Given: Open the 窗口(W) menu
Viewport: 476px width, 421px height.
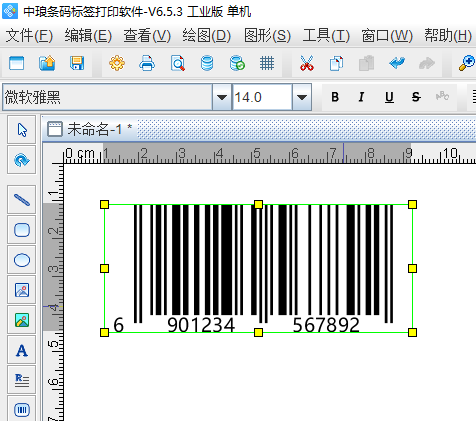Looking at the screenshot, I should (387, 36).
